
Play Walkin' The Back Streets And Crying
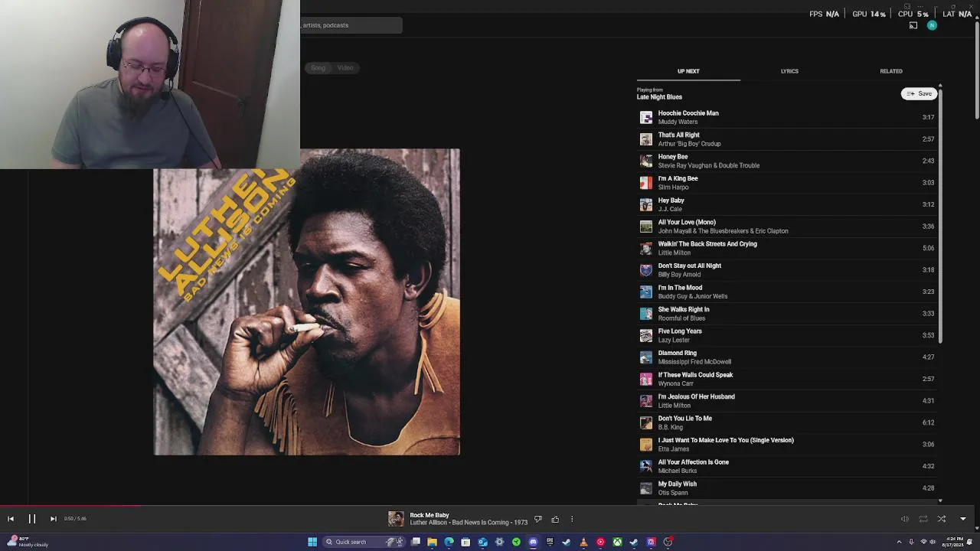pos(787,248)
